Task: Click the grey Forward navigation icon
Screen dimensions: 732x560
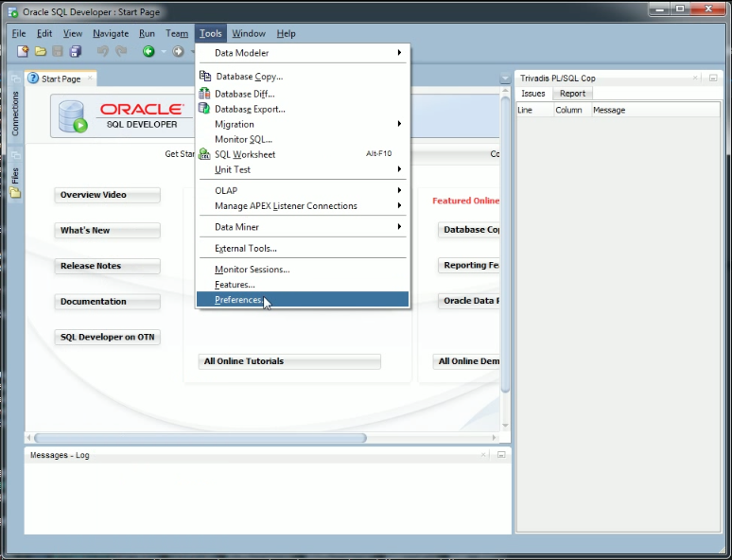Action: [178, 51]
